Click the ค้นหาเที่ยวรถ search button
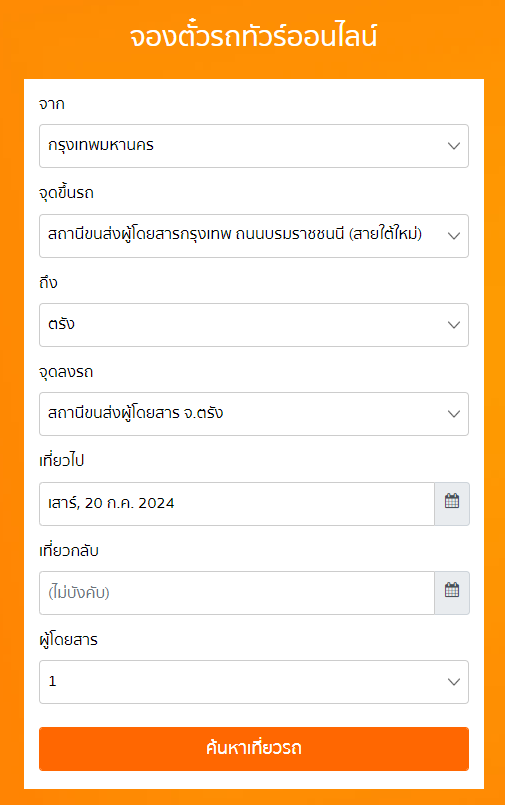The height and width of the screenshot is (805, 505). coord(254,749)
